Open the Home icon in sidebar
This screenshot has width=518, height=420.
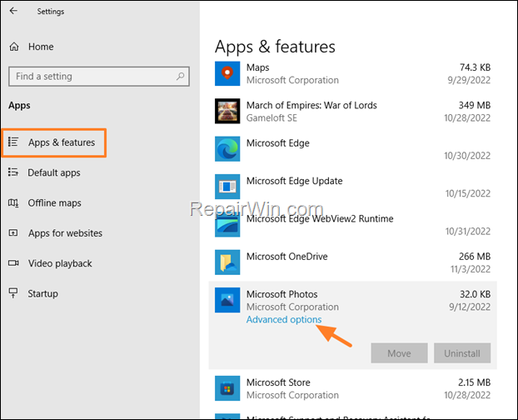pyautogui.click(x=14, y=47)
